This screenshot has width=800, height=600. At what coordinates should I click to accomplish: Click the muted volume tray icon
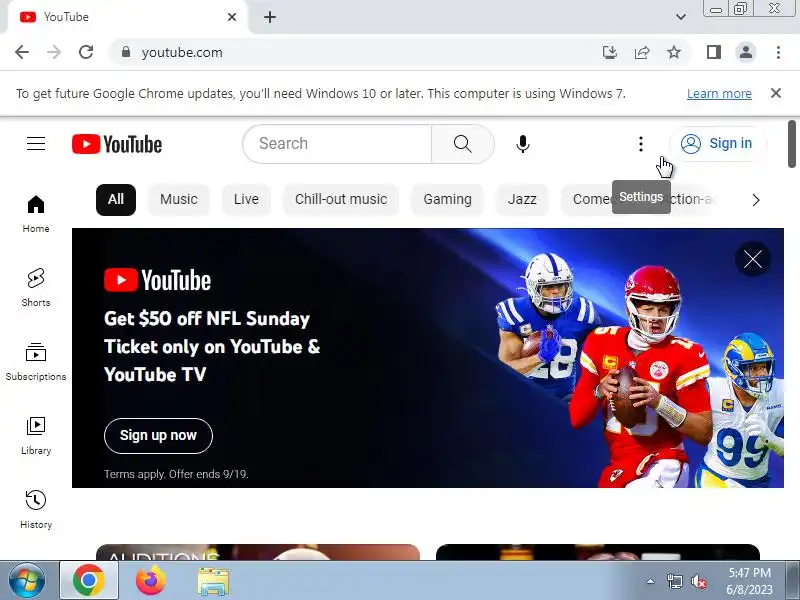[699, 582]
